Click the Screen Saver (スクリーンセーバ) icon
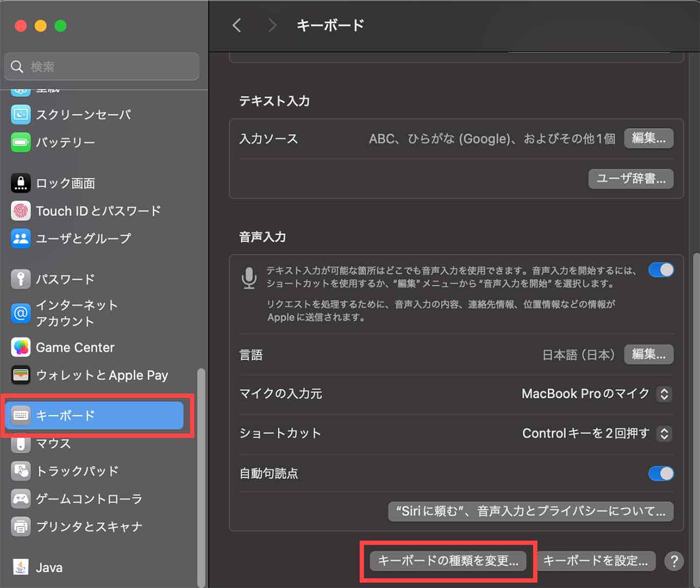700x588 pixels. 20,114
